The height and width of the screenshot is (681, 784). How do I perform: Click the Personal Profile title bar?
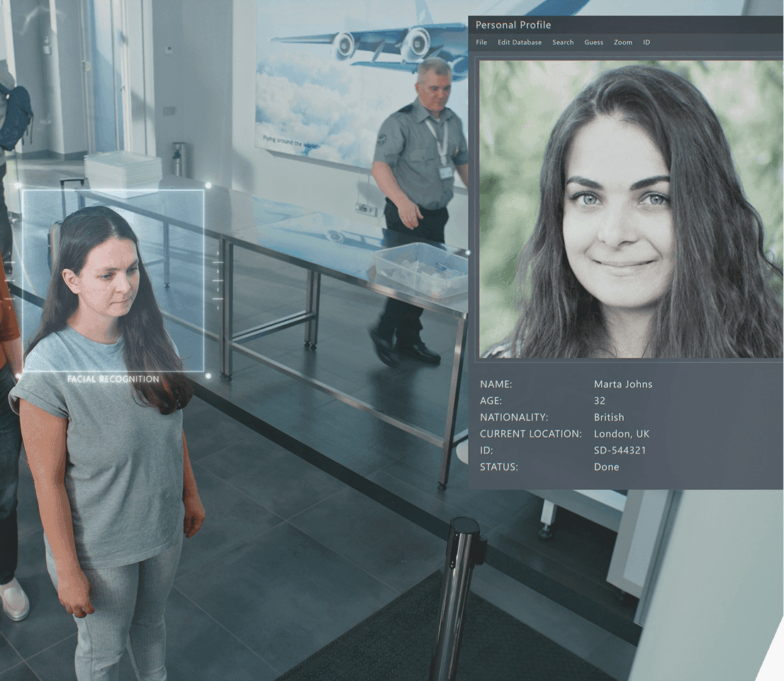pos(513,25)
